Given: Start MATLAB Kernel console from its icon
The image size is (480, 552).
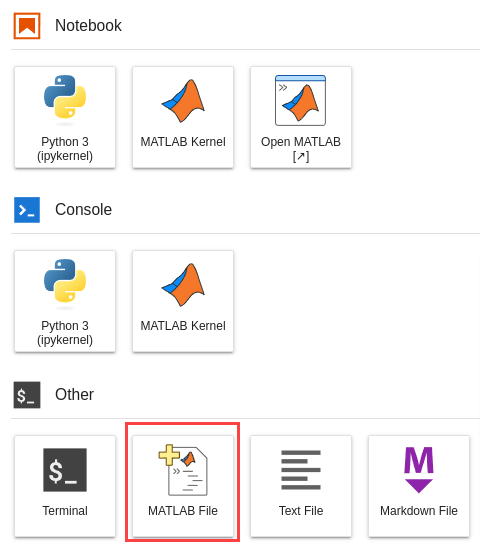Looking at the screenshot, I should [x=183, y=285].
